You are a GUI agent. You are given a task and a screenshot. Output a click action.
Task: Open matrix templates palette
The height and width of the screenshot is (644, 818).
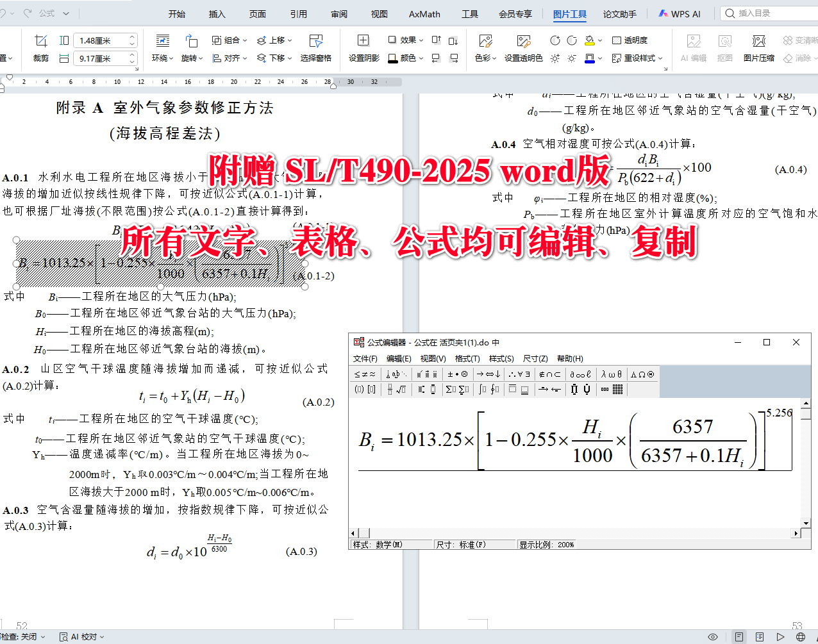tap(612, 389)
